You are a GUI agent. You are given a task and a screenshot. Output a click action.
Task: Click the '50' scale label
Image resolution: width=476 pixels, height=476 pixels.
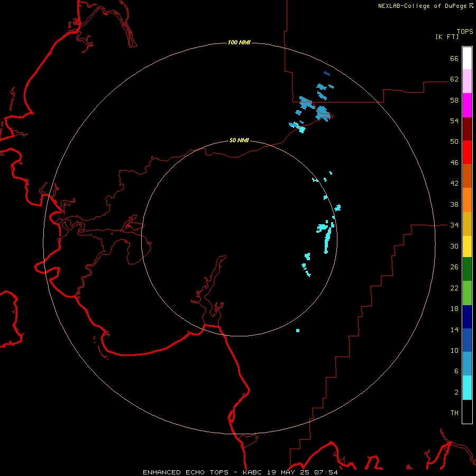(x=454, y=141)
